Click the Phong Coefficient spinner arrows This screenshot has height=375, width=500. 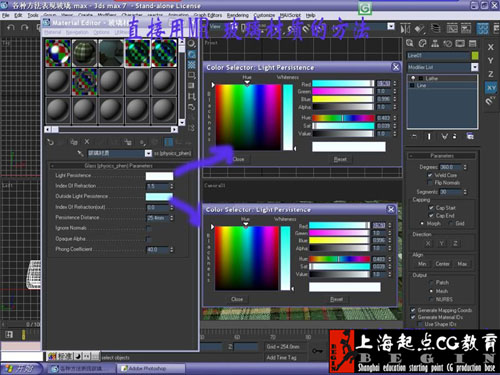(172, 250)
